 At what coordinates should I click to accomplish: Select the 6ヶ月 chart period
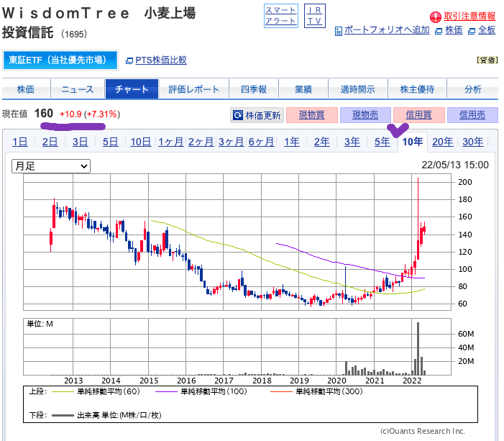click(x=261, y=142)
